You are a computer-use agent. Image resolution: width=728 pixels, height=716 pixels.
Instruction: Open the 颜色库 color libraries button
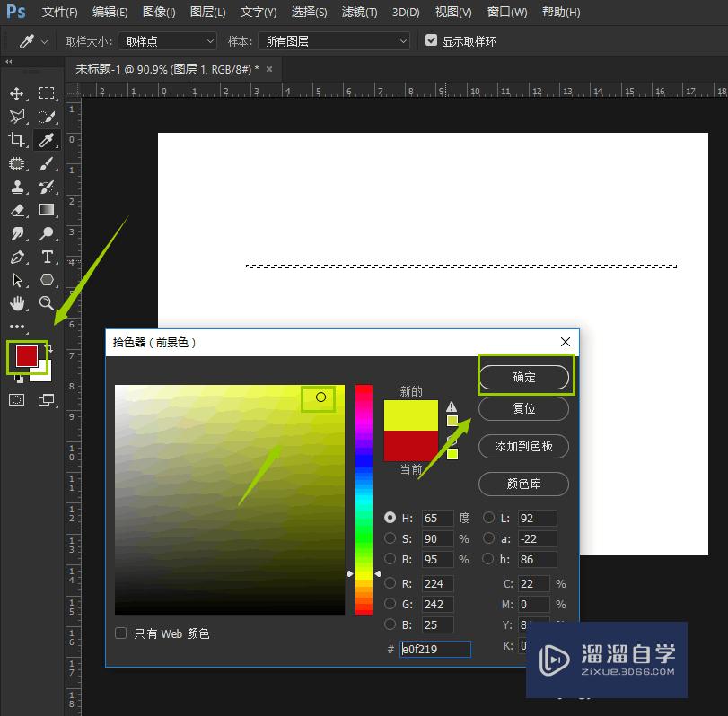(x=523, y=484)
